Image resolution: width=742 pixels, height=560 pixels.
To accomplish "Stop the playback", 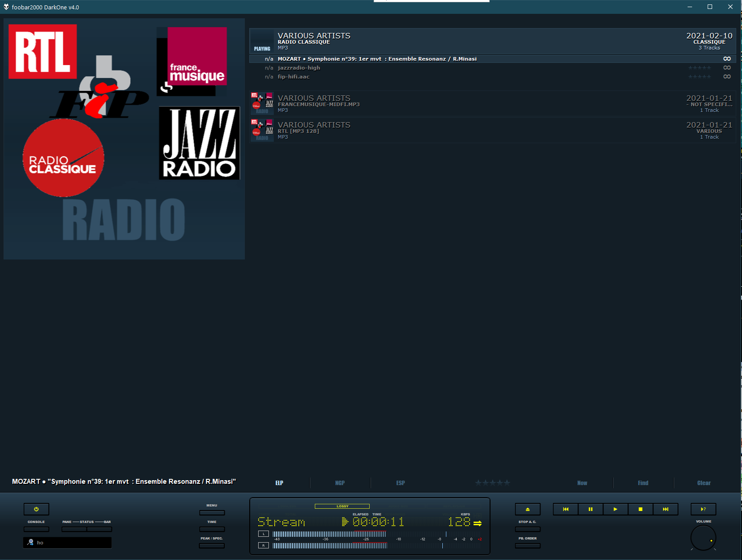I will (x=640, y=509).
